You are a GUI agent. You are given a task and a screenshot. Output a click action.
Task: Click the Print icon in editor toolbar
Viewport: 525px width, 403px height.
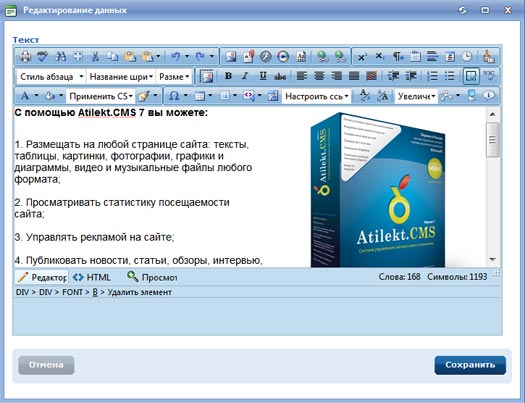pos(25,57)
